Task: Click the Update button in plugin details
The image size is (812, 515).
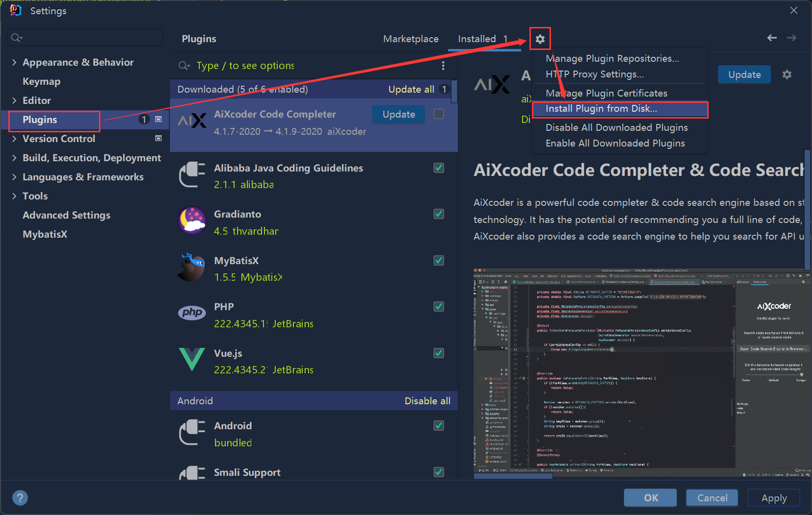Action: click(744, 74)
